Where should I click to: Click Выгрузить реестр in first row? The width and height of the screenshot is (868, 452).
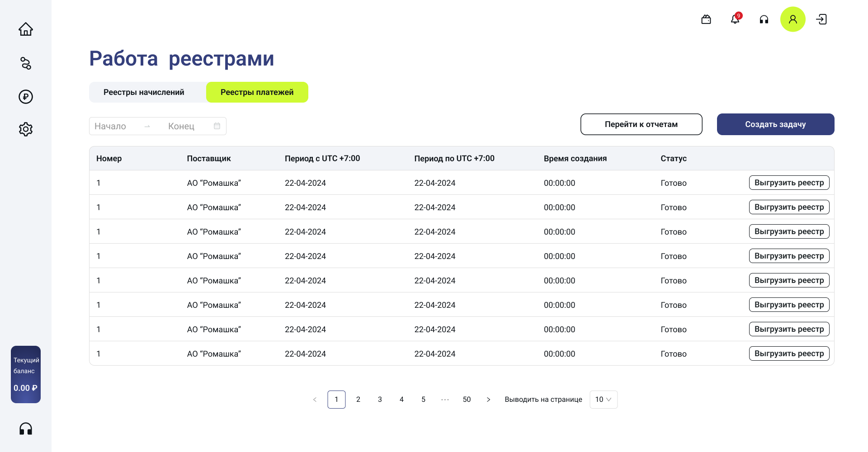[x=789, y=183]
